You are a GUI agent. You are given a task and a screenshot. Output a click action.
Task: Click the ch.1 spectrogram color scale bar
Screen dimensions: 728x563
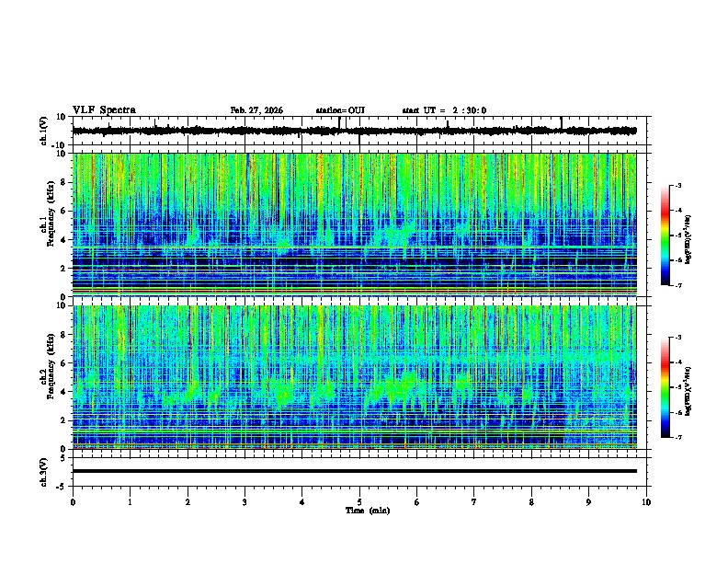[x=665, y=236]
